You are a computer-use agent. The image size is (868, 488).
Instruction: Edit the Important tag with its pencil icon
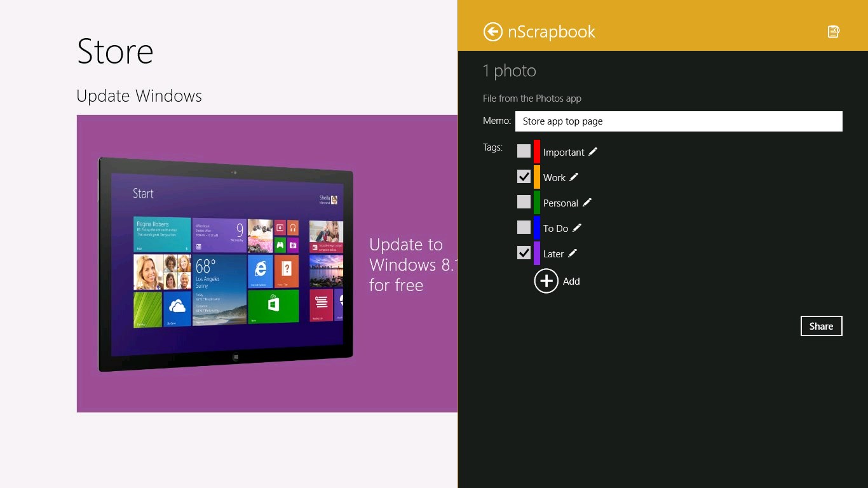(593, 152)
